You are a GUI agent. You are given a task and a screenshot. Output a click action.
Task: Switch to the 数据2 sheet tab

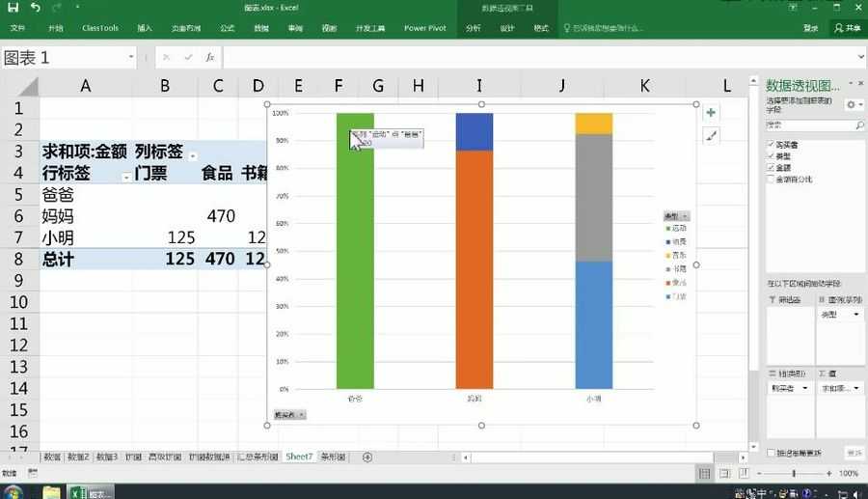coord(79,457)
